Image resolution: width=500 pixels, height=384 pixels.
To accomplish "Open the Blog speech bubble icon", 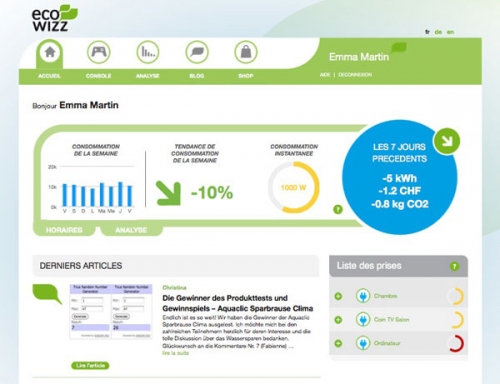I will (197, 52).
